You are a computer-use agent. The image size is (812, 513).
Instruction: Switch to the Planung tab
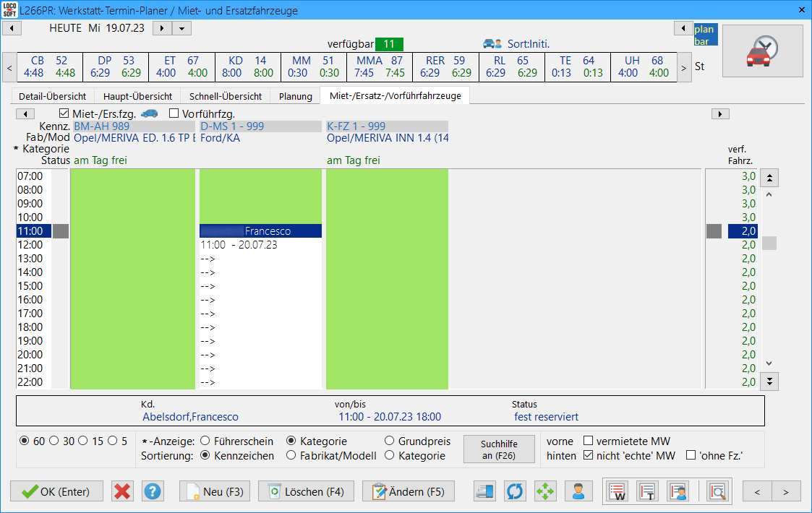coord(295,96)
